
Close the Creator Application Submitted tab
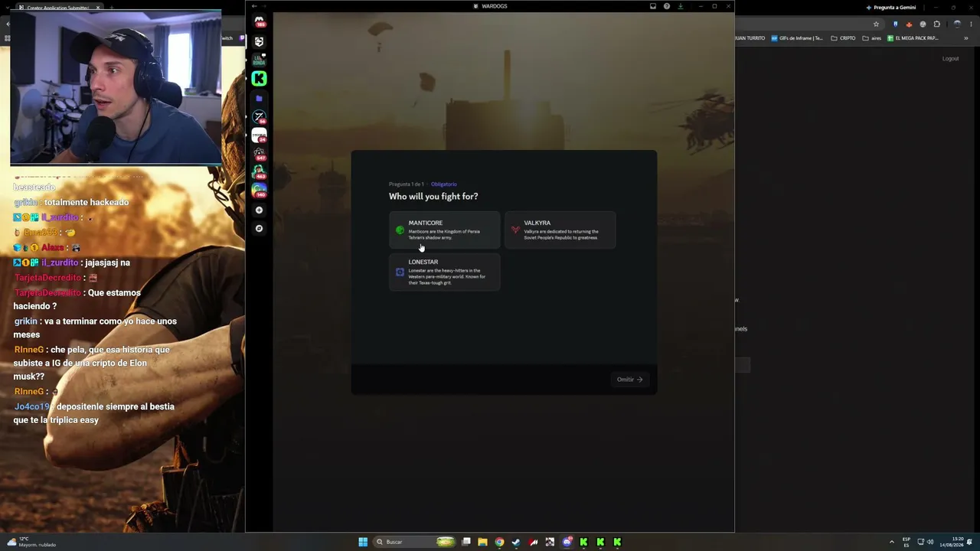click(98, 8)
